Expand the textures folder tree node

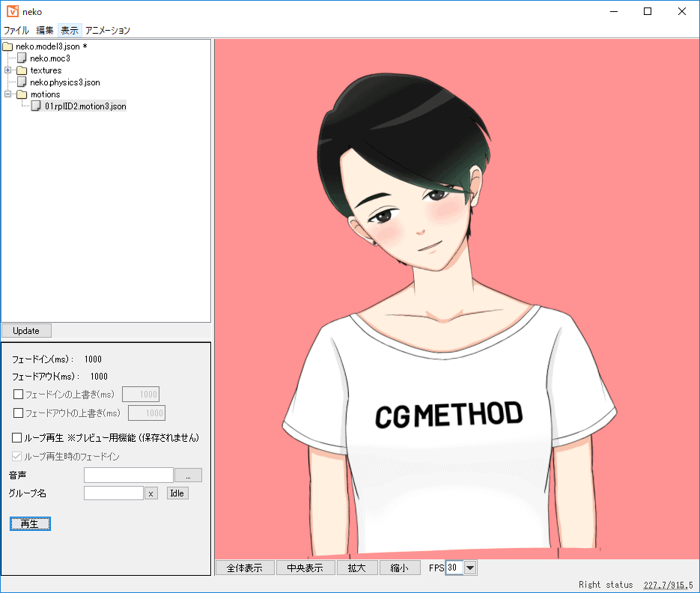(x=8, y=70)
